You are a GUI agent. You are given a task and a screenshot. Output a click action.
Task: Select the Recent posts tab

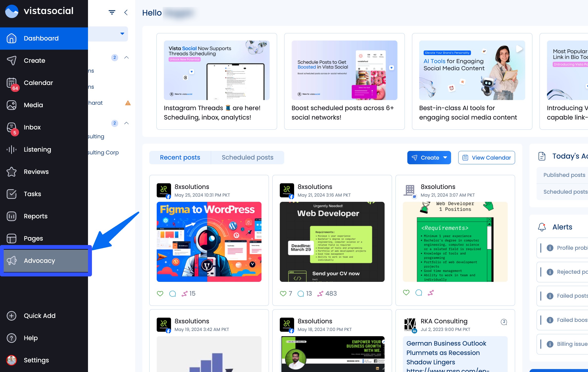(x=180, y=157)
